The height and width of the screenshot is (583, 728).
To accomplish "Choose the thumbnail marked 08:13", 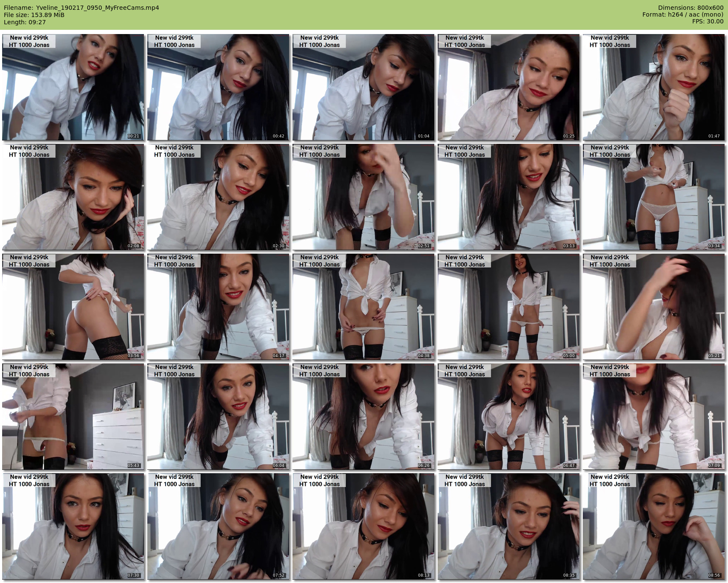I will (364, 526).
